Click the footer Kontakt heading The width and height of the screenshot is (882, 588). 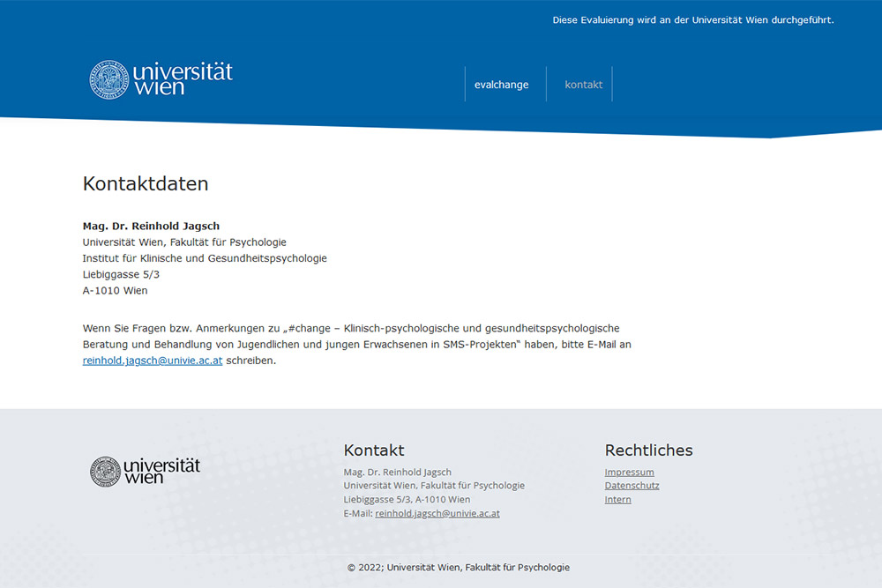[374, 450]
